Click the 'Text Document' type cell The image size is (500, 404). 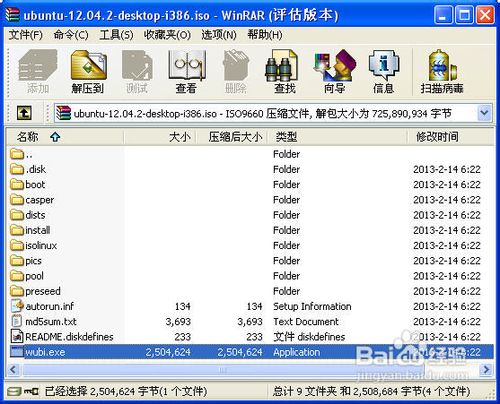point(306,321)
